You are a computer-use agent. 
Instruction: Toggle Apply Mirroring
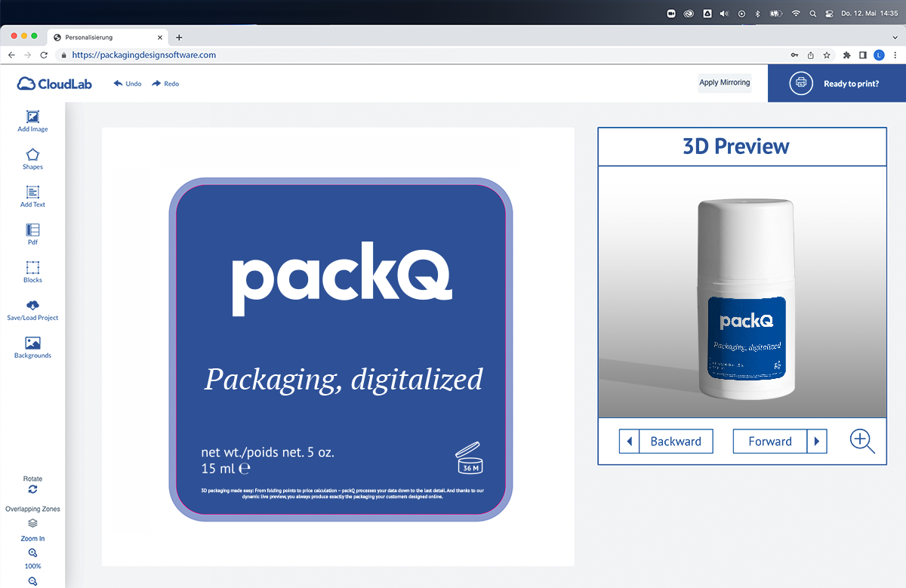724,82
